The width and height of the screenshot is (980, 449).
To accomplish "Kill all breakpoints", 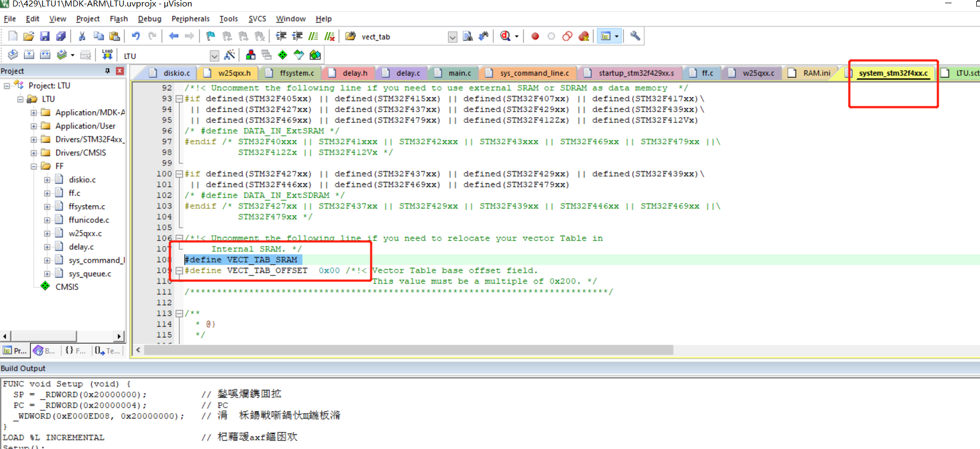I will point(584,36).
